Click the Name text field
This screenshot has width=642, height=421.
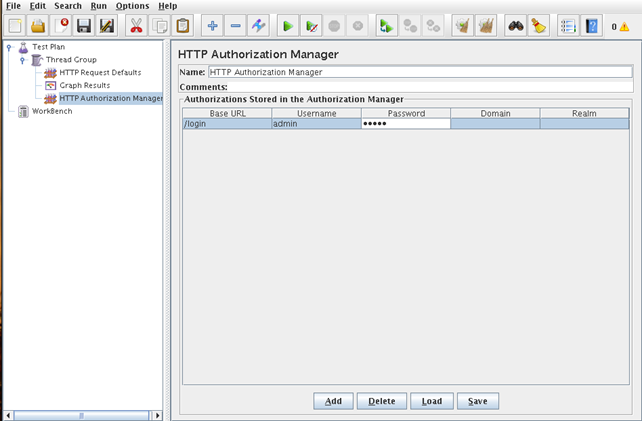[420, 72]
